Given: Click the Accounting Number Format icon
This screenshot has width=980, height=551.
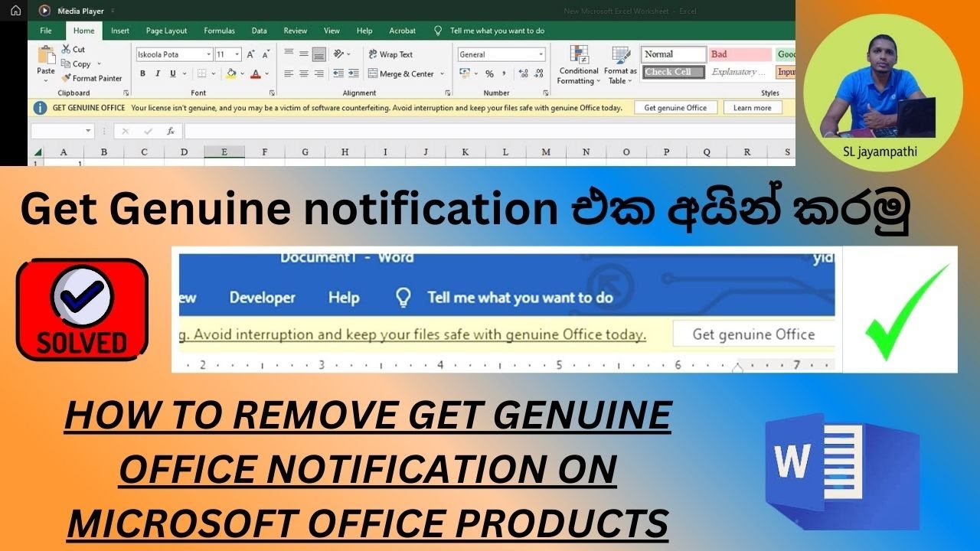Looking at the screenshot, I should coord(464,73).
